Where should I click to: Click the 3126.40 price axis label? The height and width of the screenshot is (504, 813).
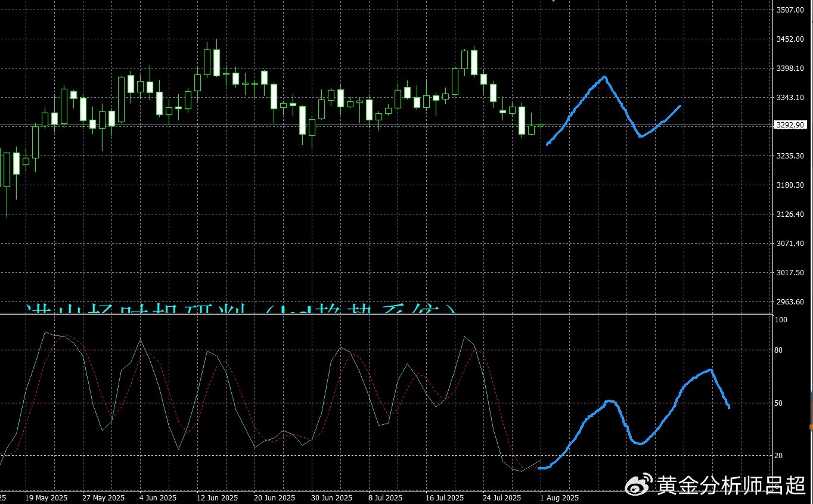click(789, 214)
